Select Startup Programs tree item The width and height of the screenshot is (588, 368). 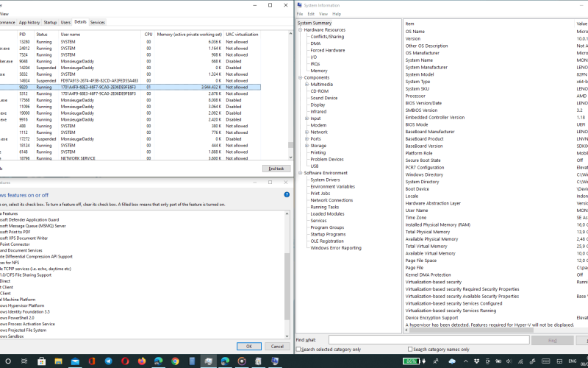(328, 234)
